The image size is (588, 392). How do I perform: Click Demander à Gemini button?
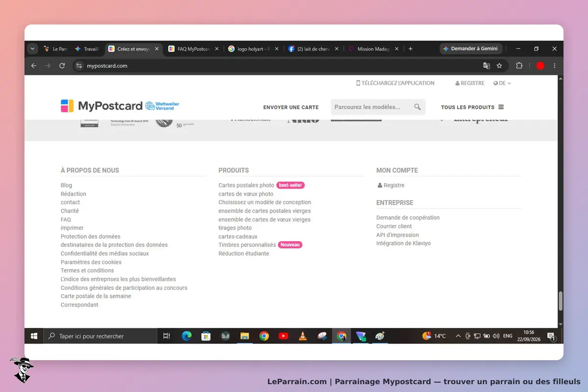click(470, 49)
